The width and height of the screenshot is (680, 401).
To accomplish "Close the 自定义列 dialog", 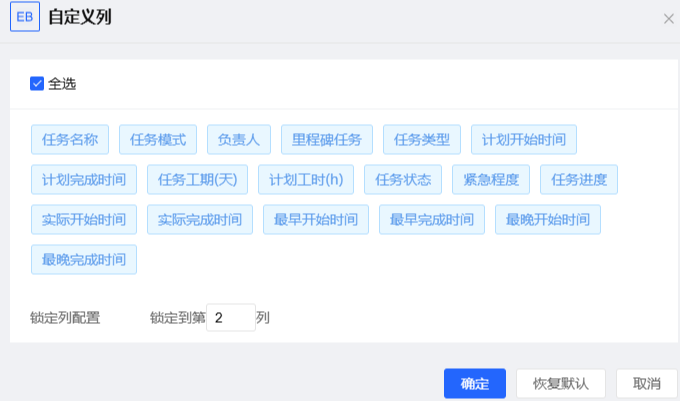I will click(x=668, y=19).
